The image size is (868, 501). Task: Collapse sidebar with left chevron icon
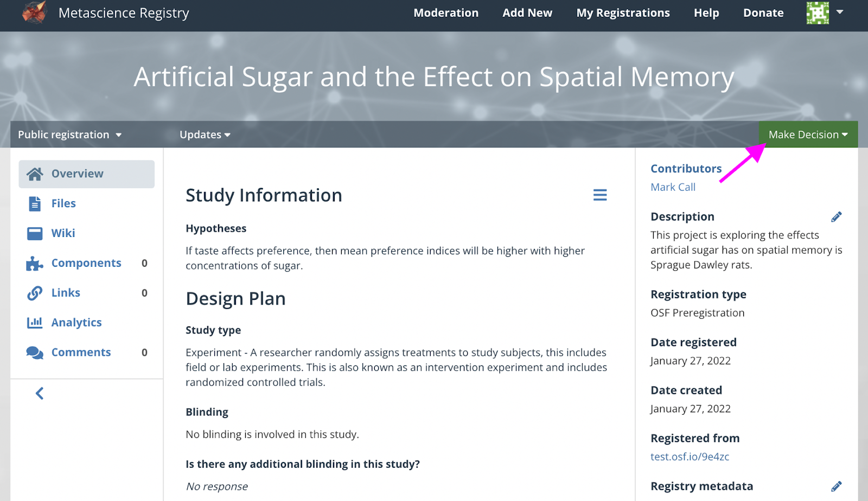pyautogui.click(x=39, y=393)
